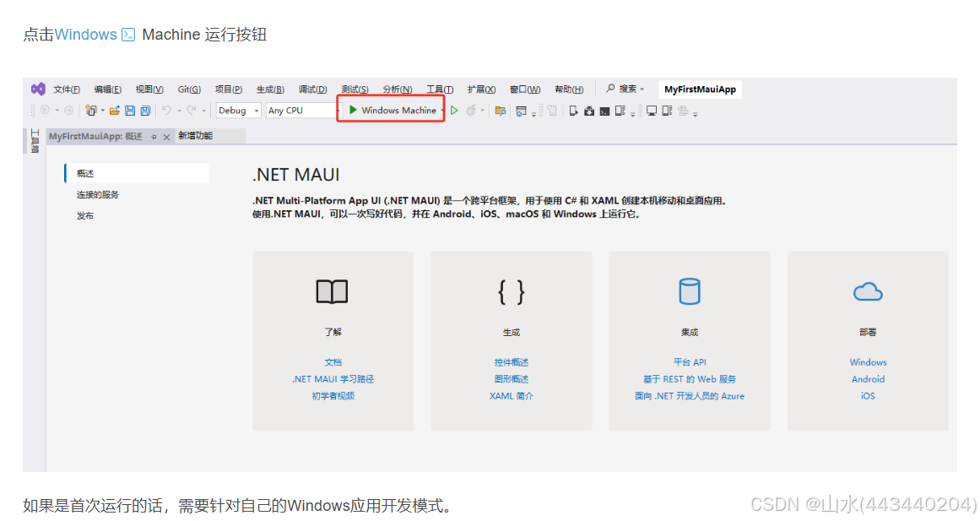980x521 pixels.
Task: Open the 窗口(W) menu
Action: click(525, 90)
